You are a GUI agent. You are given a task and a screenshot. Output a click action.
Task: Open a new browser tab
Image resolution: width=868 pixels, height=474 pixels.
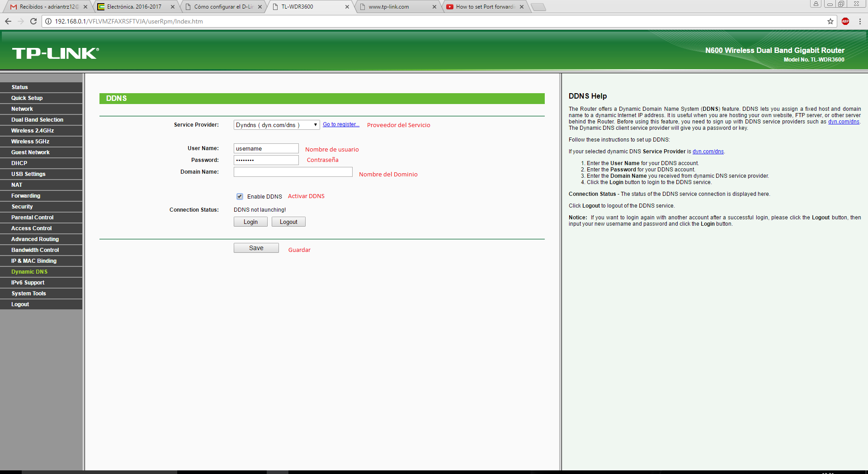[x=538, y=7]
